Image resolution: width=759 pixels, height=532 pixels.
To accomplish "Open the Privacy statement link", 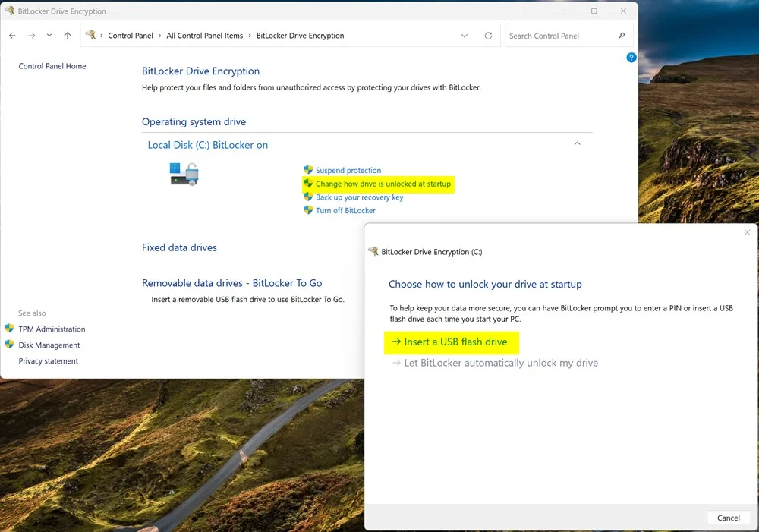I will pos(49,361).
